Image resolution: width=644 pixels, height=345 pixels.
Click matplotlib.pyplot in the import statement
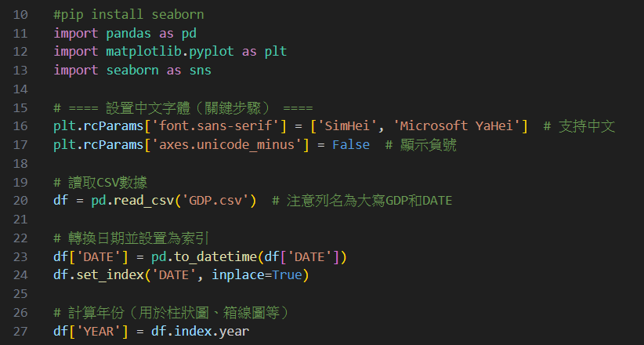click(170, 52)
